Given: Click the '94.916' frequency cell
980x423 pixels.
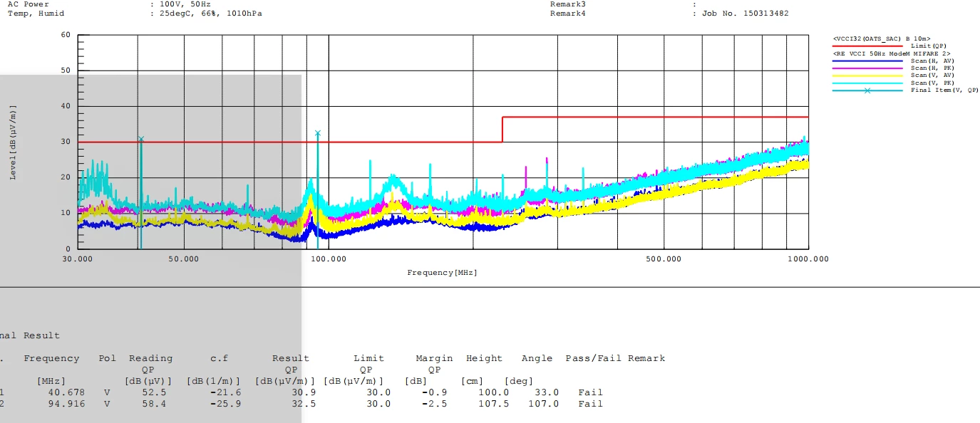Looking at the screenshot, I should click(x=65, y=404).
